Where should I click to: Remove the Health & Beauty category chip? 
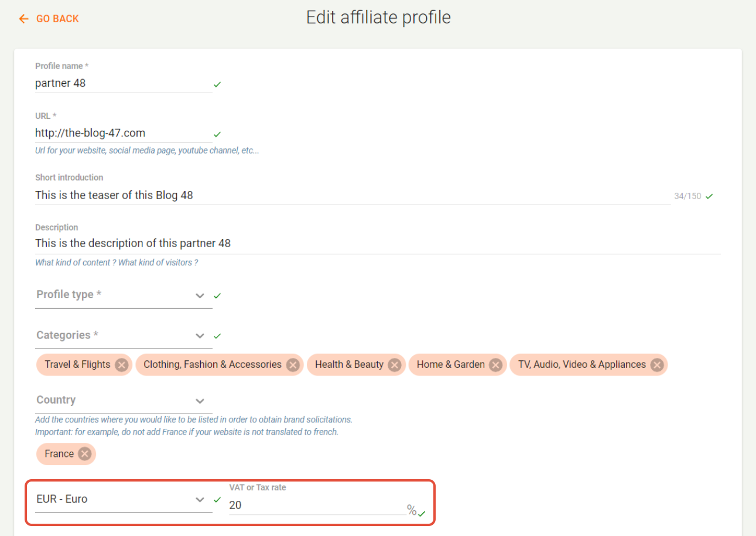click(x=395, y=365)
